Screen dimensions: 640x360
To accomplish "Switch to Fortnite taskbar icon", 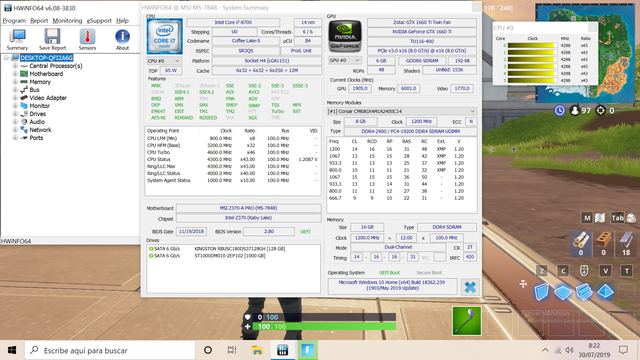I will click(307, 350).
